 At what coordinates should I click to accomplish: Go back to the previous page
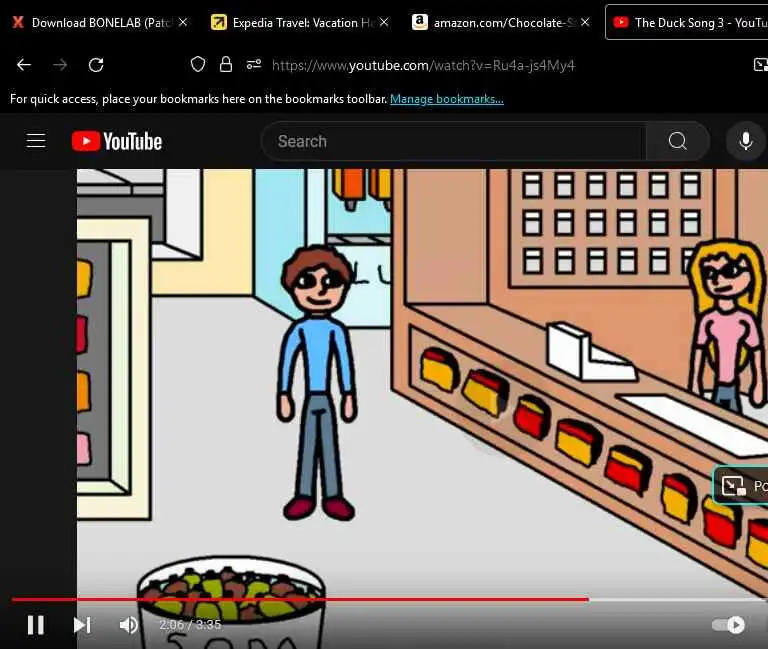tap(24, 65)
